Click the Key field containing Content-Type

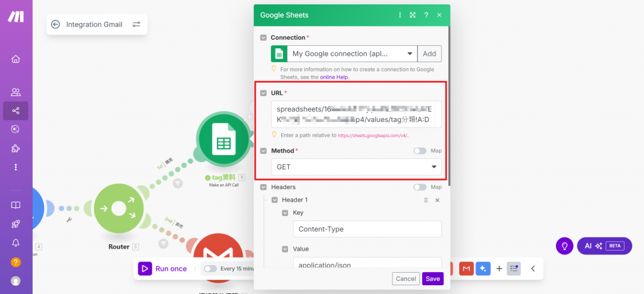(367, 229)
